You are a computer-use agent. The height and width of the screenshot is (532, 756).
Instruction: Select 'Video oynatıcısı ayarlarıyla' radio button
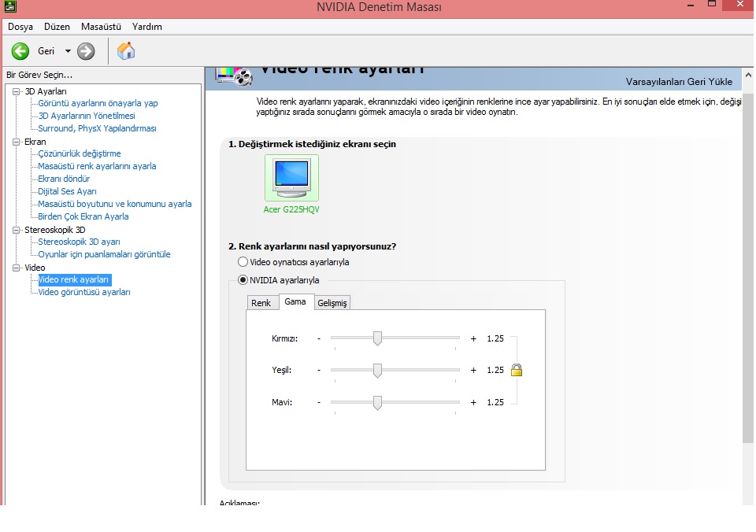pos(243,261)
